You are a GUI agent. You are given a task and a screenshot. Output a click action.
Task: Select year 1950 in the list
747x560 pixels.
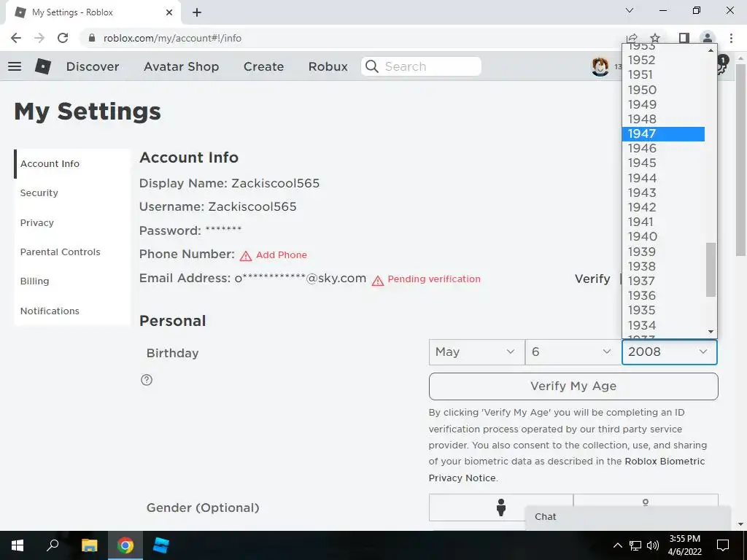663,90
